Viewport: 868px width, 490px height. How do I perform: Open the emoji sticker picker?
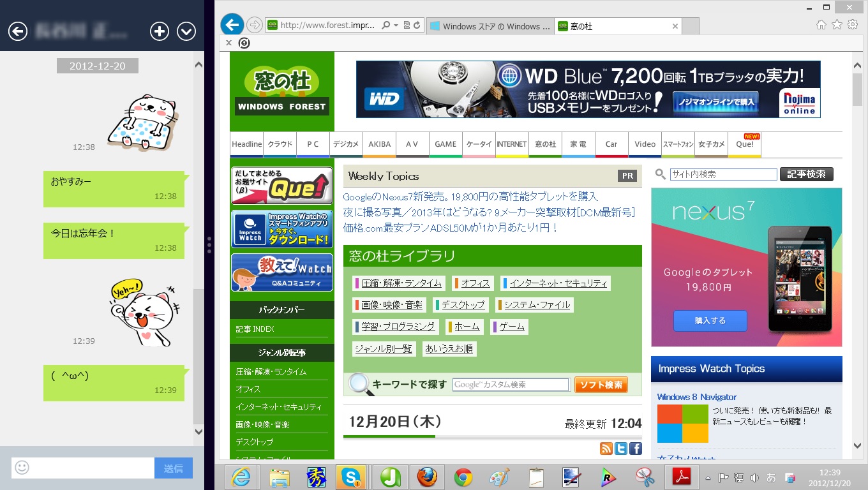click(x=22, y=468)
